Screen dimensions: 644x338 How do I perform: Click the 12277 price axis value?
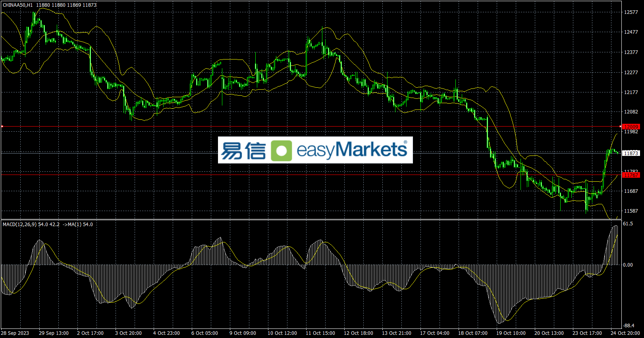(x=631, y=73)
